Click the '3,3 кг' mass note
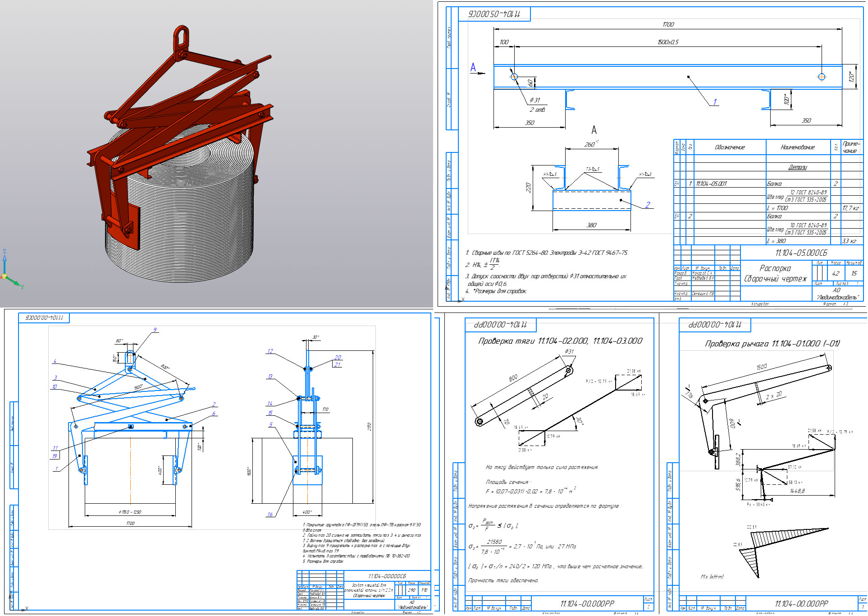 (x=849, y=241)
